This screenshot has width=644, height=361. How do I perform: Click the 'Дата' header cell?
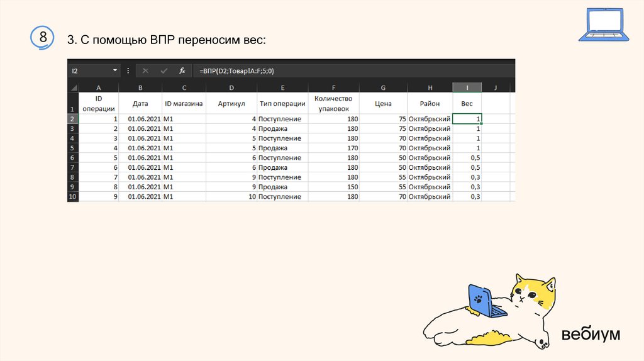pos(140,103)
